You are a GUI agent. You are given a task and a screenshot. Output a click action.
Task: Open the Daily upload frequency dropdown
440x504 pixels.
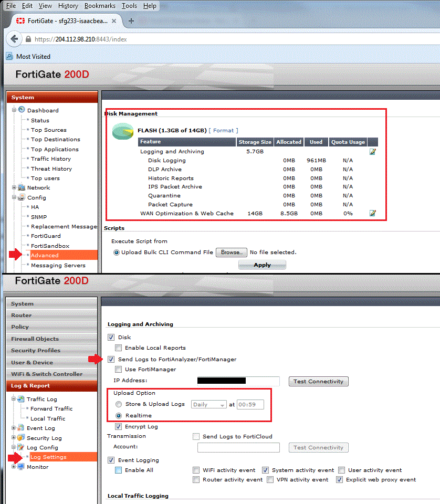click(x=208, y=404)
